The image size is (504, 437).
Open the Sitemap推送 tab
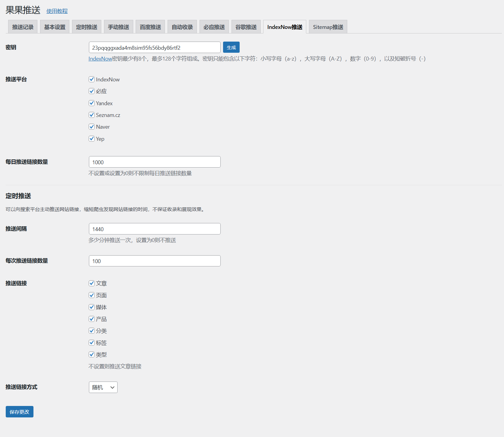pos(328,27)
